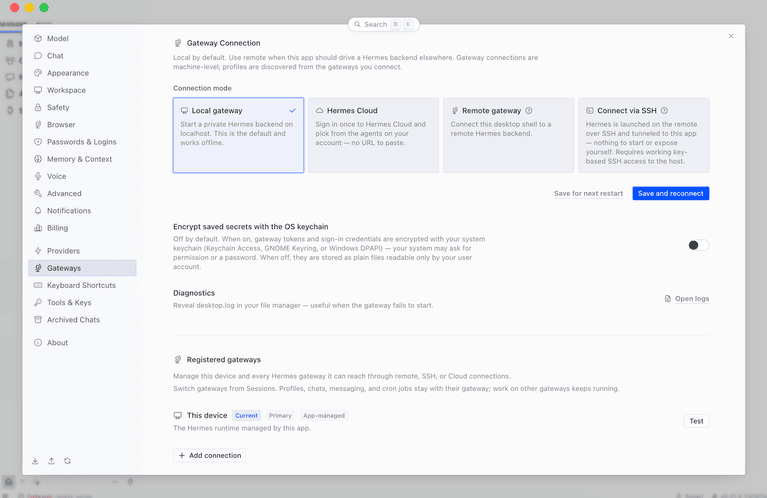This screenshot has width=767, height=498.
Task: Go to Keyboard Shortcuts settings
Action: pos(82,285)
